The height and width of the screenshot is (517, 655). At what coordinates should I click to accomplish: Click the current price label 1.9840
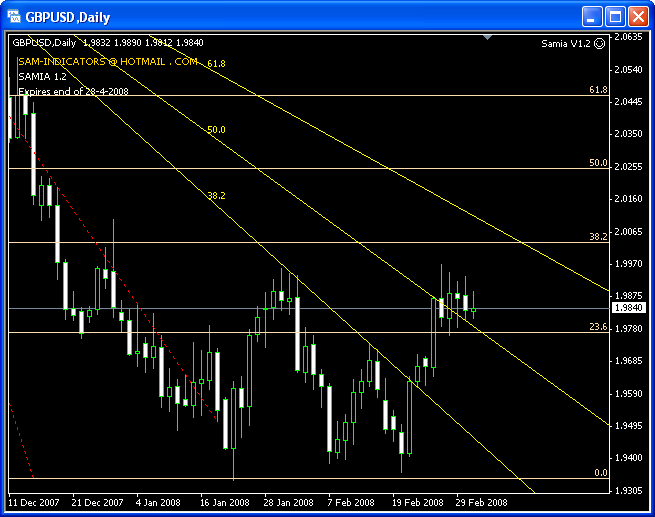(628, 308)
